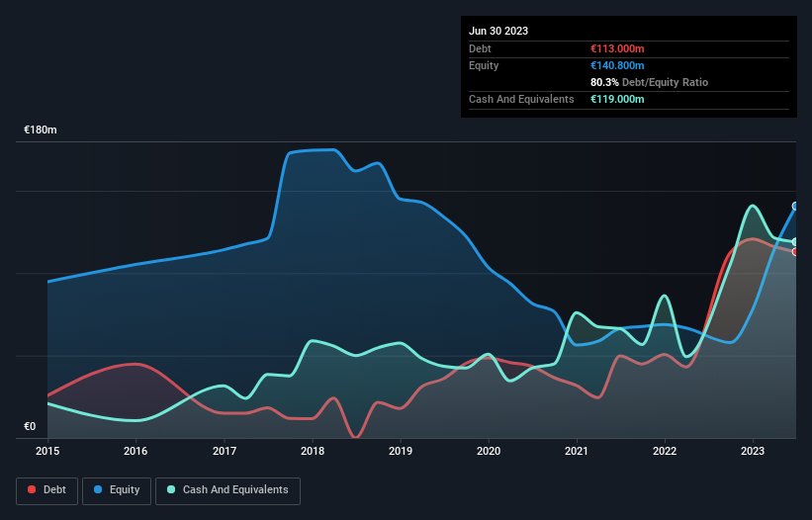Click the 2018 x-axis year label

click(313, 451)
